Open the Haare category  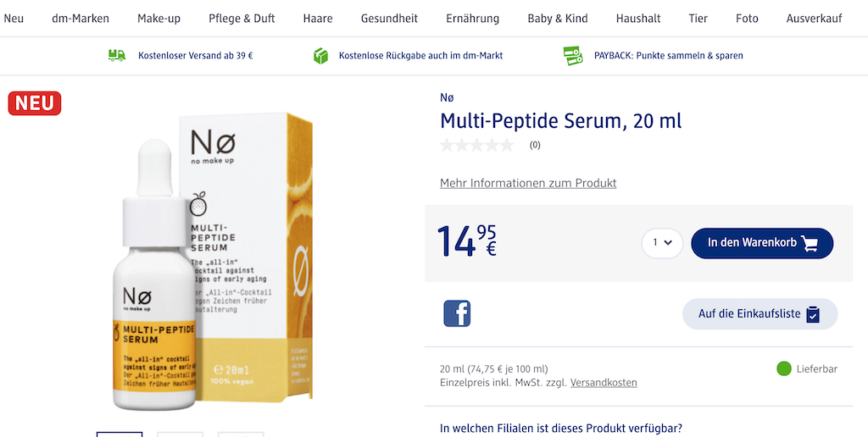tap(318, 18)
